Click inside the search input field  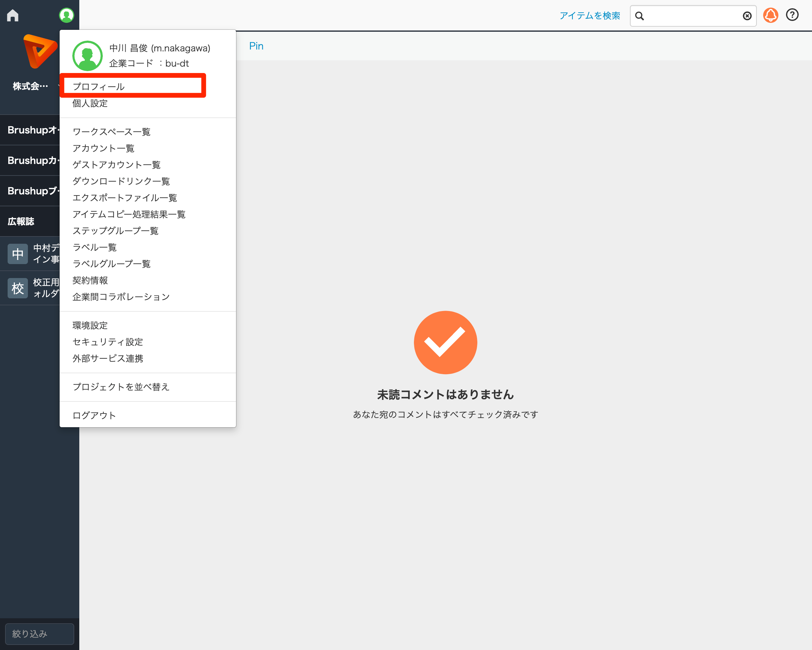tap(693, 16)
